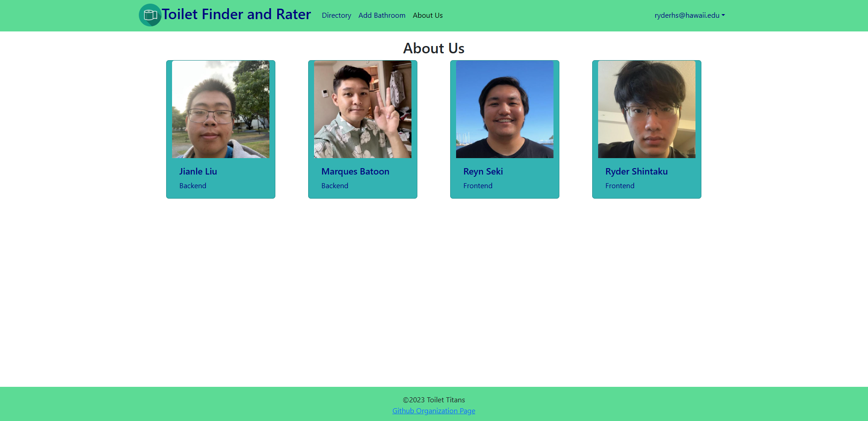
Task: Click Backend label under Marques Batoon
Action: pos(335,186)
